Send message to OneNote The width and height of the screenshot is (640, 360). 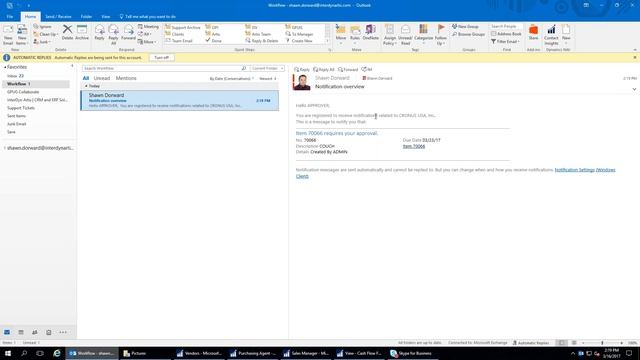click(x=371, y=32)
